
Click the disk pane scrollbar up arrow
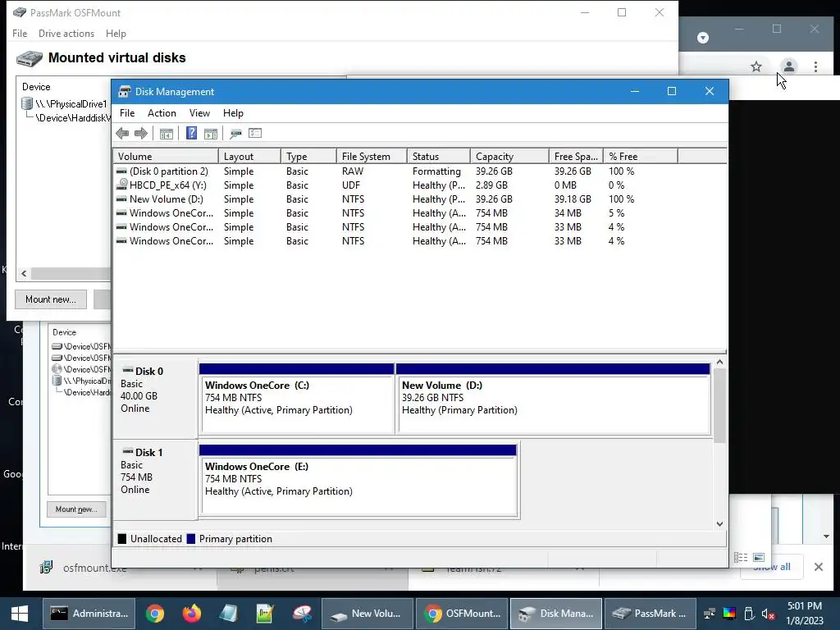pyautogui.click(x=720, y=362)
